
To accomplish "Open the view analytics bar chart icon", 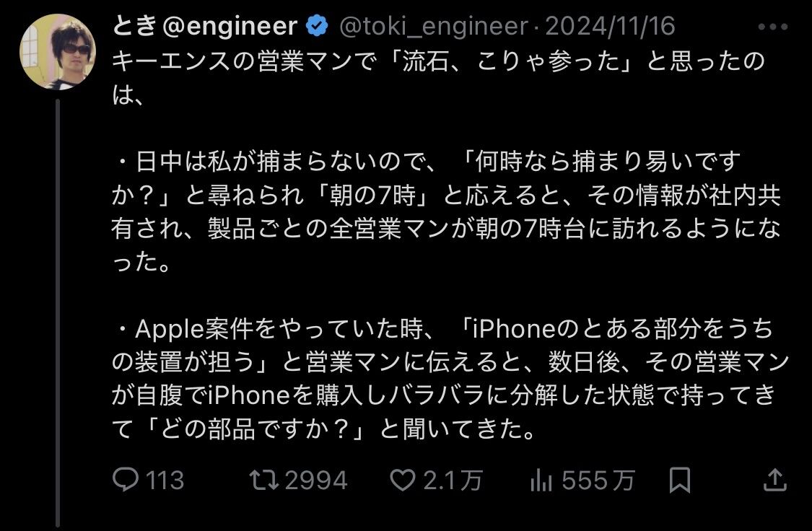I will [541, 480].
